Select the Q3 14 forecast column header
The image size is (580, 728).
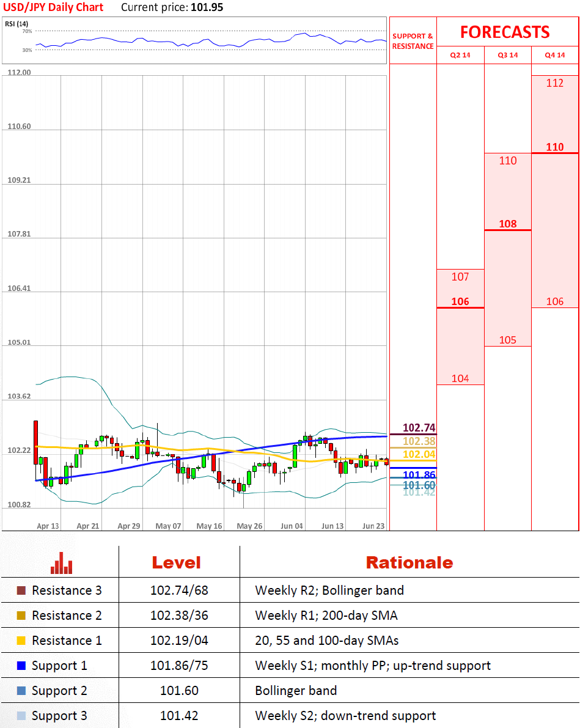coord(507,55)
